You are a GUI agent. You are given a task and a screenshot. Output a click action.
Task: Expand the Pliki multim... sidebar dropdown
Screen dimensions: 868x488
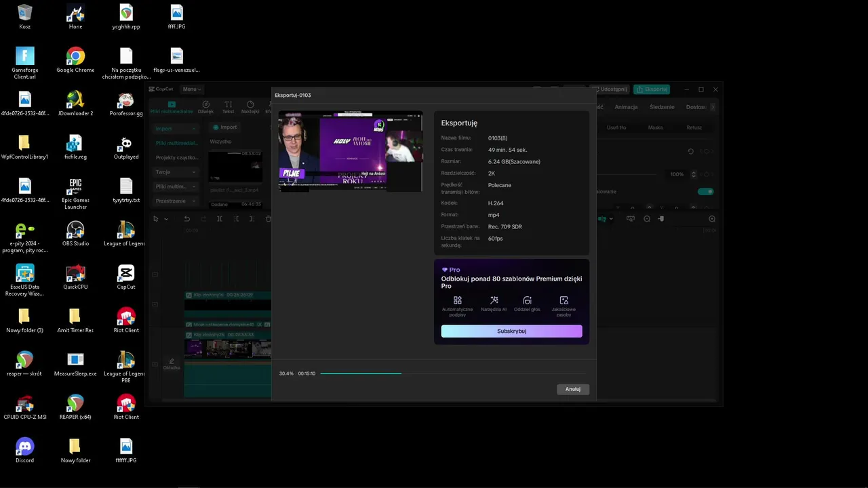pos(176,186)
